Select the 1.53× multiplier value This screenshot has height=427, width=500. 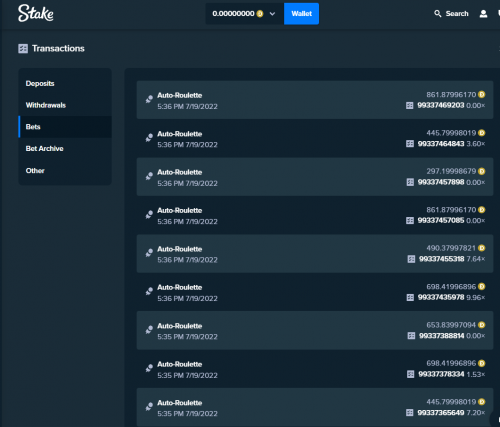click(x=476, y=374)
